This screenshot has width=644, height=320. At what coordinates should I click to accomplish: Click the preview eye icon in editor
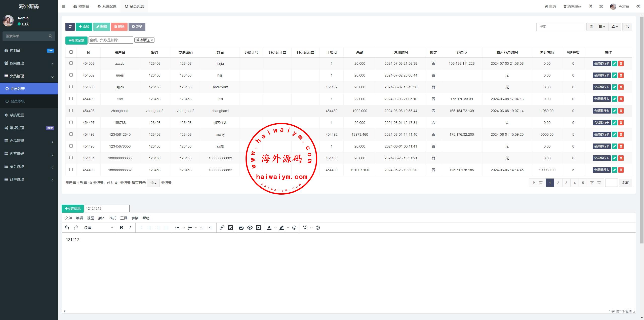tap(250, 228)
